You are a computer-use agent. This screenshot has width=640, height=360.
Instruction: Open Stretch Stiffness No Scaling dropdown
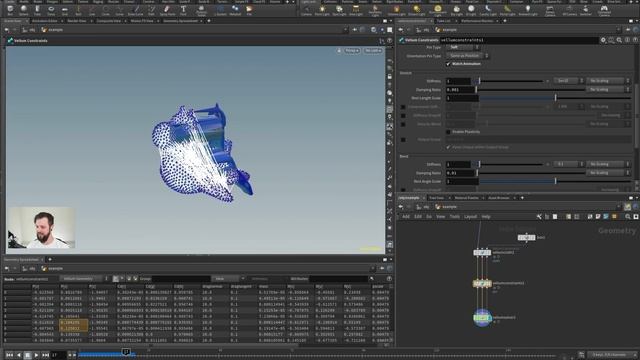tap(608, 81)
